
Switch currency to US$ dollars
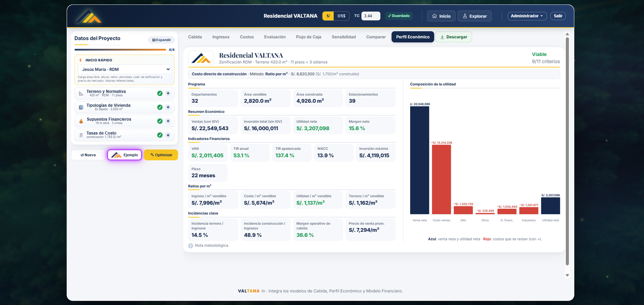tap(341, 16)
